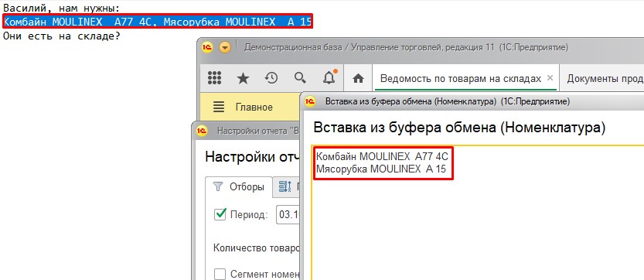Image resolution: width=644 pixels, height=280 pixels.
Task: Switch to tab Ведомость по товарам на складах
Action: click(461, 79)
